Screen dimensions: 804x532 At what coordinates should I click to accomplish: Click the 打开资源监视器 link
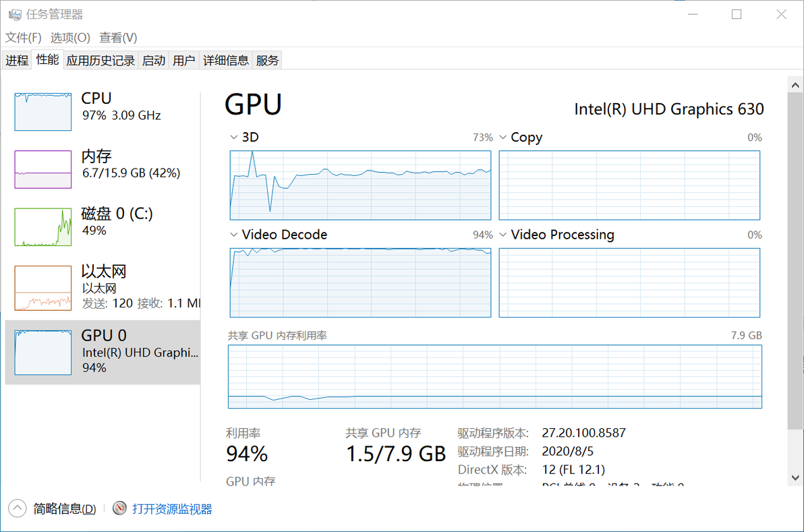pyautogui.click(x=172, y=509)
